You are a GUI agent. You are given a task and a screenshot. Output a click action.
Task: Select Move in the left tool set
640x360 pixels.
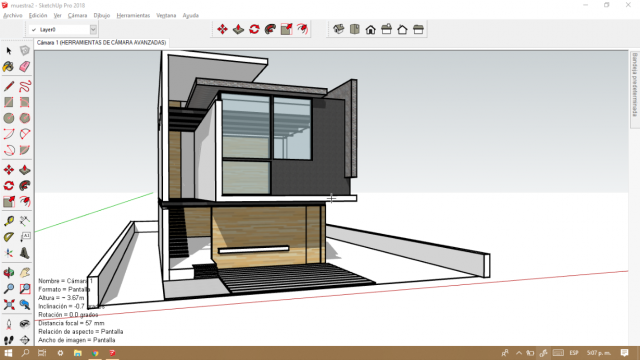coord(9,170)
